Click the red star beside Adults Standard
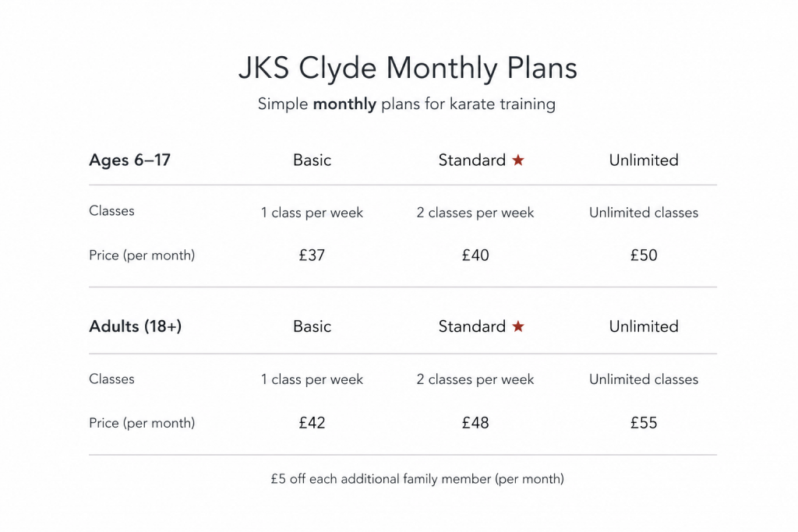The width and height of the screenshot is (798, 532). click(518, 326)
